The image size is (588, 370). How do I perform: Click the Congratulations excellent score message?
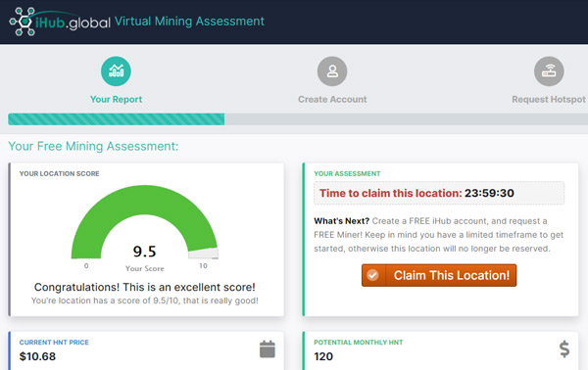click(145, 287)
